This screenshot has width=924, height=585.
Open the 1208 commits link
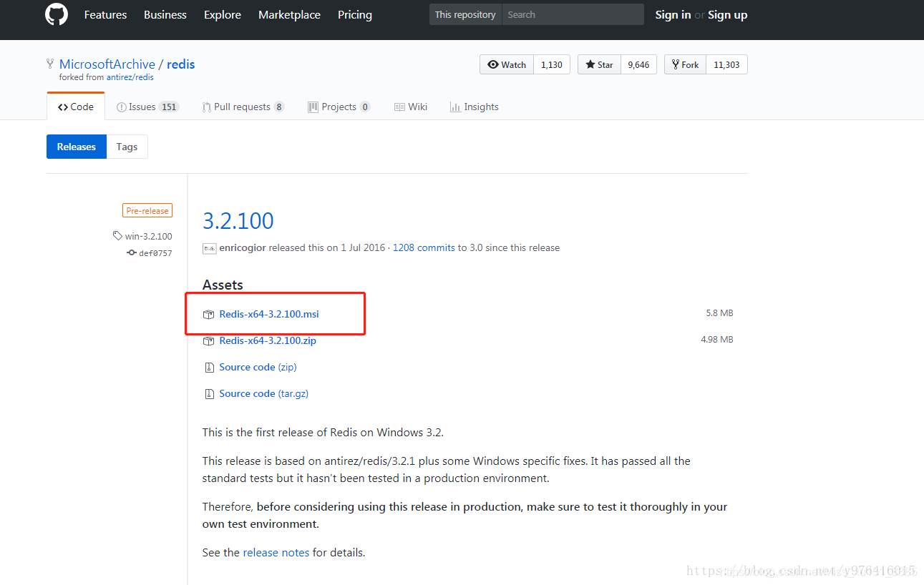424,247
